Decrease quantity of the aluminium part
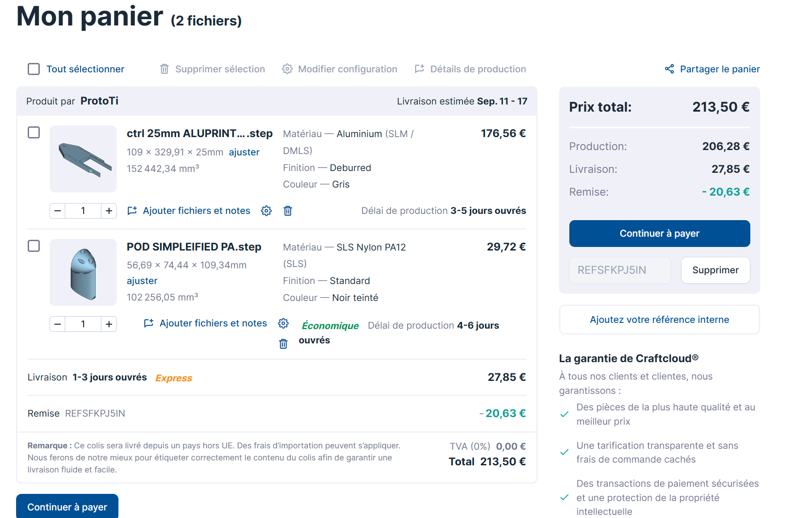812x518 pixels. (58, 211)
